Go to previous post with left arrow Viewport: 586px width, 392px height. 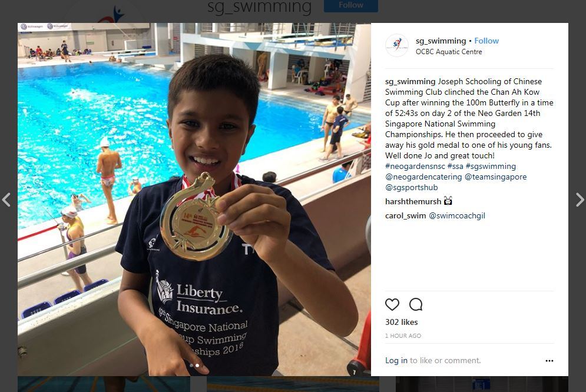point(6,200)
